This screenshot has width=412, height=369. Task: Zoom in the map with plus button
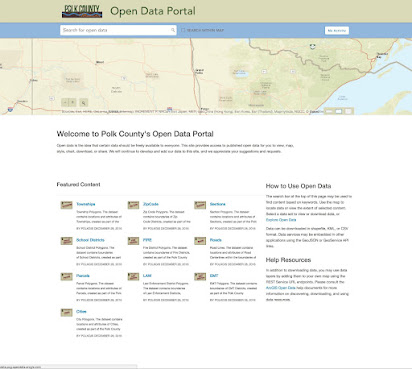(73, 103)
